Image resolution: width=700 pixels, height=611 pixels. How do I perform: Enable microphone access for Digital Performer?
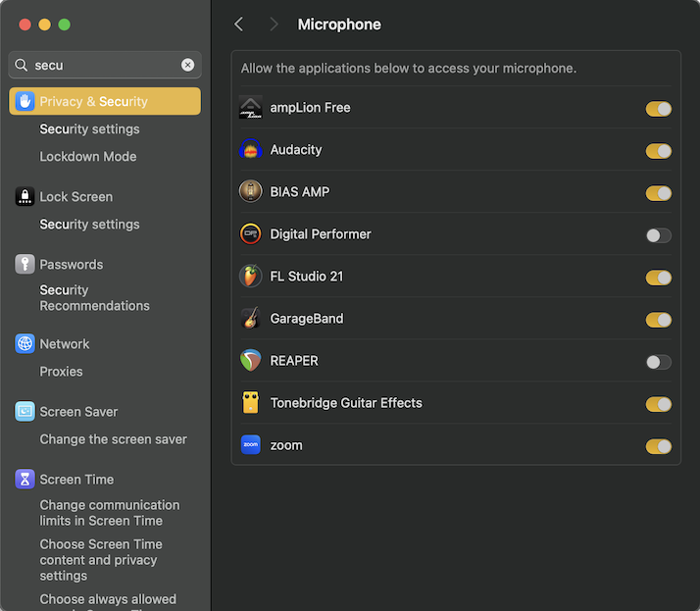coord(658,235)
